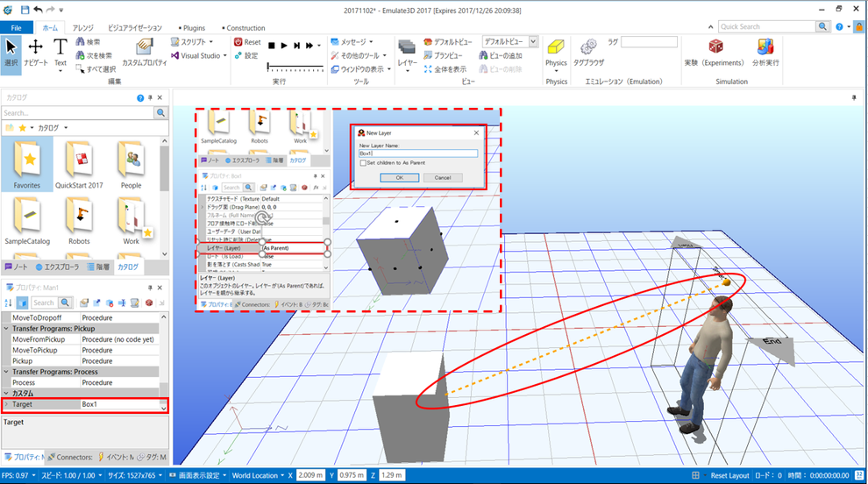Collapse Transfer Programs: Process group

tap(6, 372)
